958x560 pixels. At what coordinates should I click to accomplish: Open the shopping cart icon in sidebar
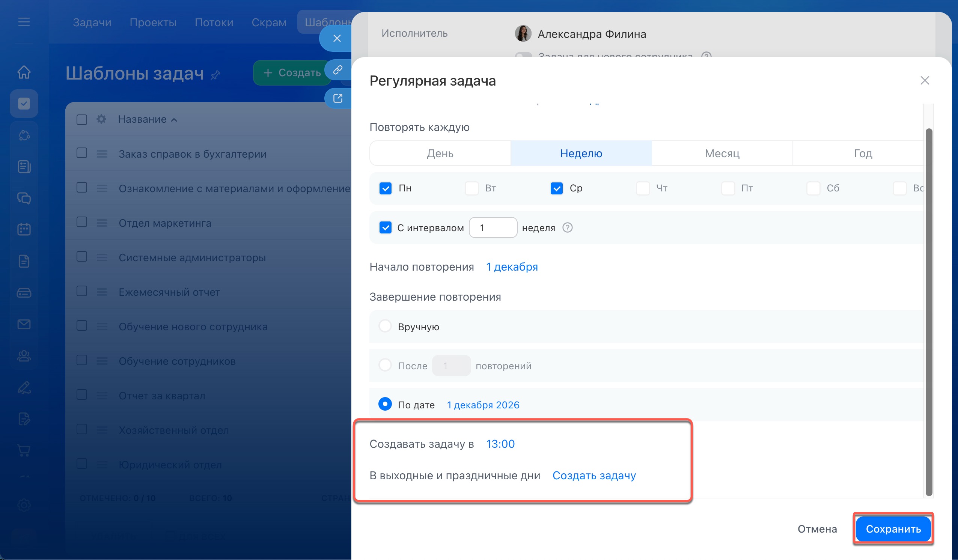coord(24,450)
